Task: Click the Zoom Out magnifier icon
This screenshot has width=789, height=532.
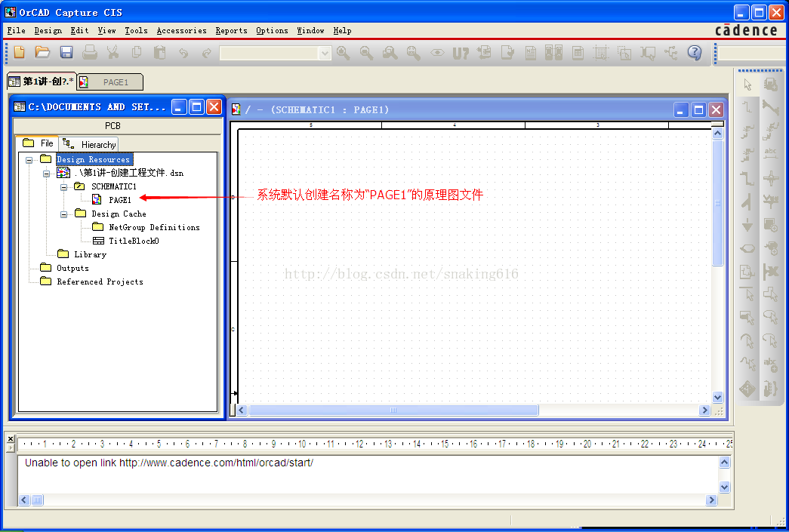Action: (366, 52)
